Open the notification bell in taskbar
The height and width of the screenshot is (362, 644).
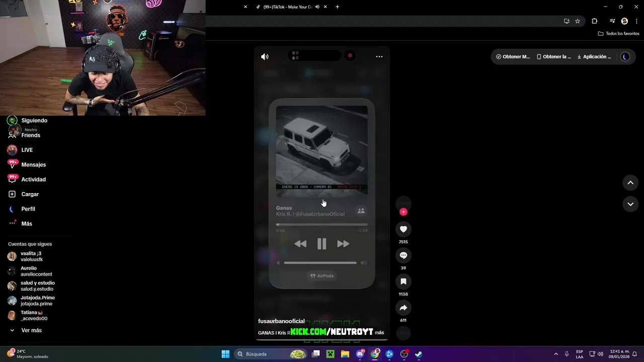635,354
